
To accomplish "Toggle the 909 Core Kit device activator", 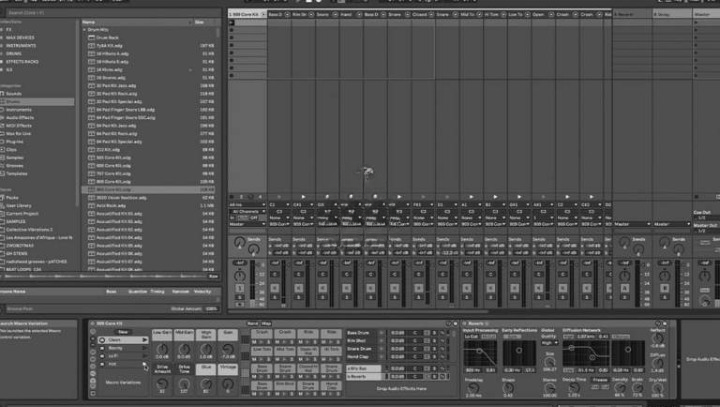I will pyautogui.click(x=93, y=324).
